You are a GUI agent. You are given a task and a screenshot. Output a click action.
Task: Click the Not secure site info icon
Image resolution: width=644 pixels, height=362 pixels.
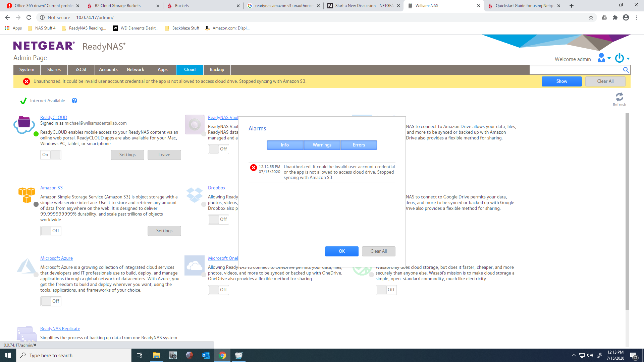click(x=43, y=17)
